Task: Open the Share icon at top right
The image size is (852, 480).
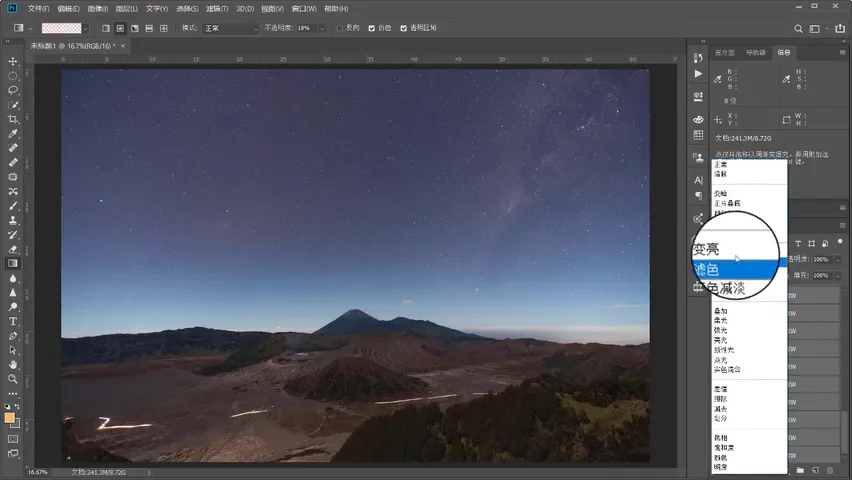Action: (840, 28)
